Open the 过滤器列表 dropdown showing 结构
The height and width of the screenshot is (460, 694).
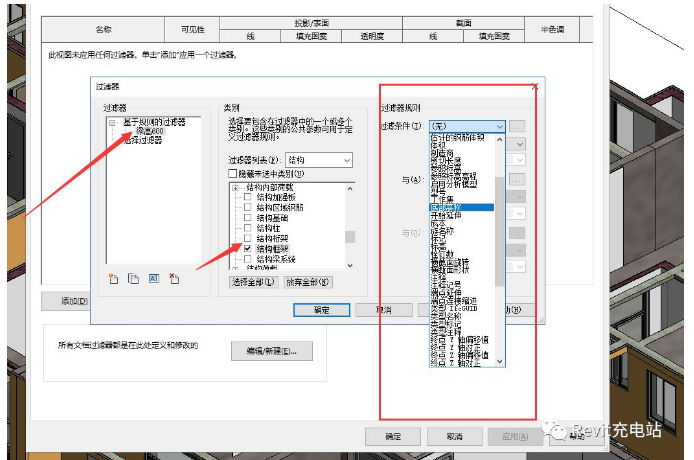[x=319, y=160]
